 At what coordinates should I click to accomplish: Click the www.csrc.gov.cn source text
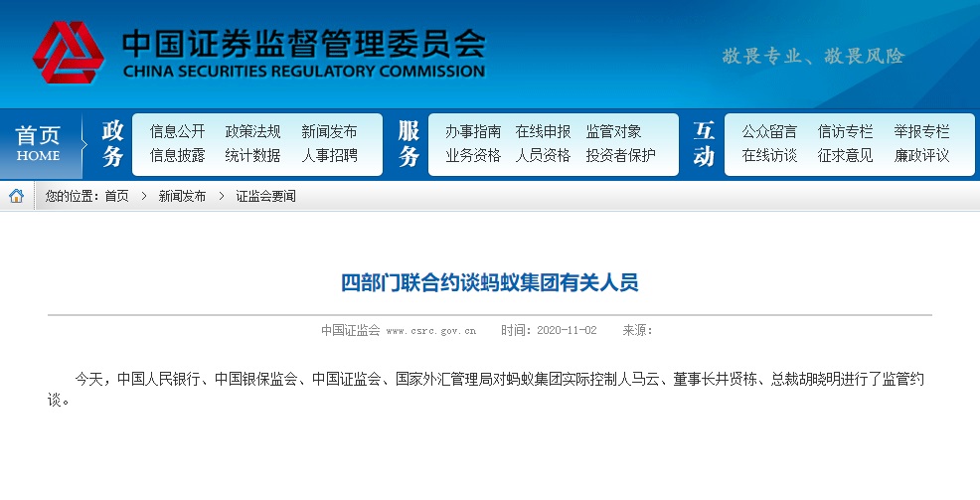tap(431, 331)
